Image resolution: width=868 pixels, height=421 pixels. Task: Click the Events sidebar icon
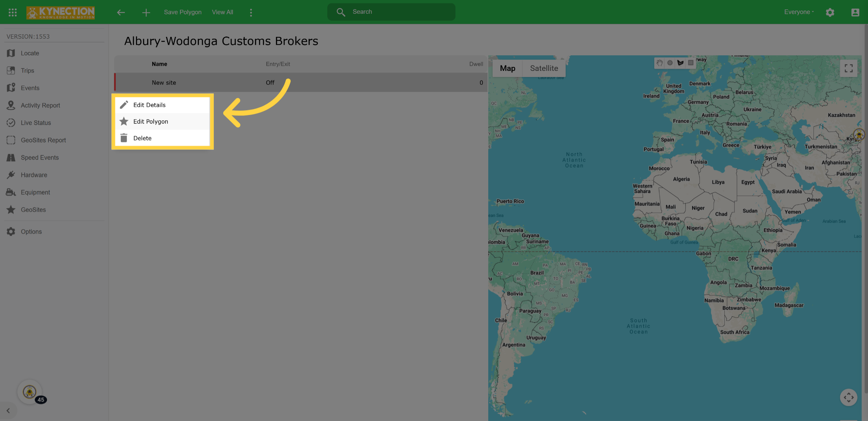[x=11, y=88]
